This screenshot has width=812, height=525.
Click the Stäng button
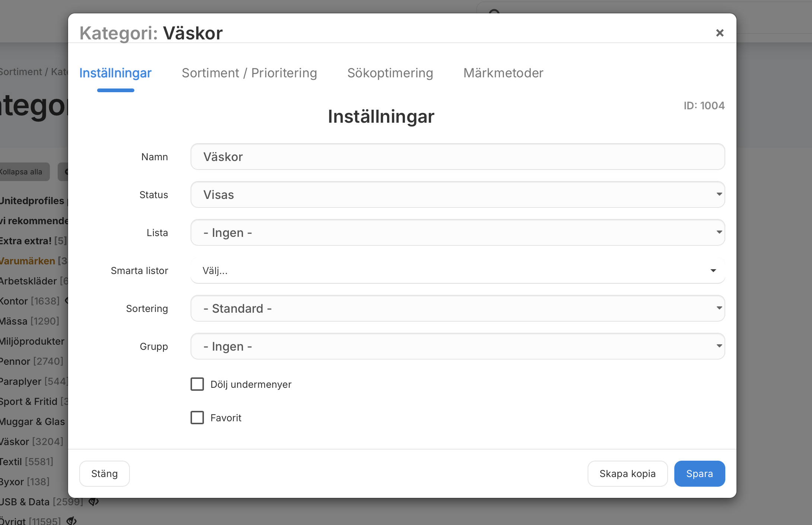pos(105,474)
